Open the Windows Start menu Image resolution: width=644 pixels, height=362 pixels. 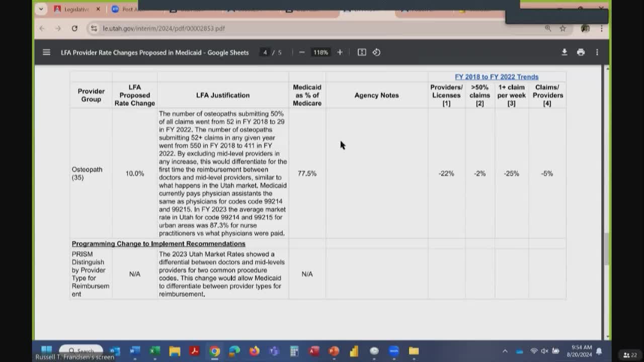point(46,350)
